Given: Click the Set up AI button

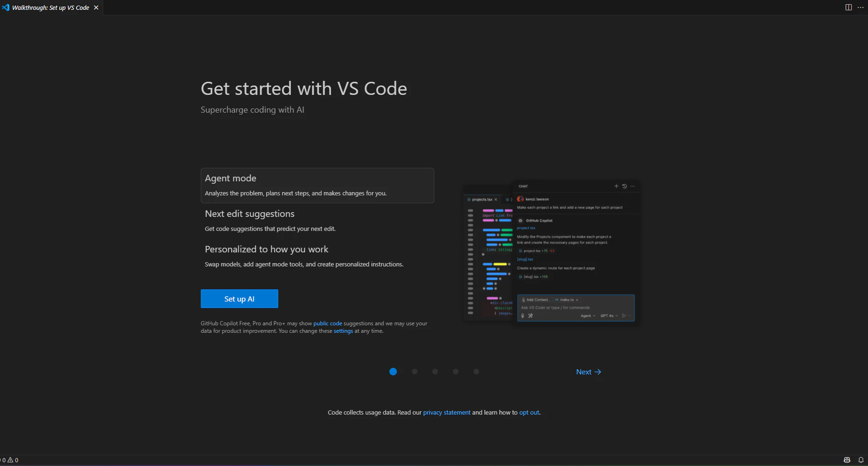Looking at the screenshot, I should [x=240, y=299].
